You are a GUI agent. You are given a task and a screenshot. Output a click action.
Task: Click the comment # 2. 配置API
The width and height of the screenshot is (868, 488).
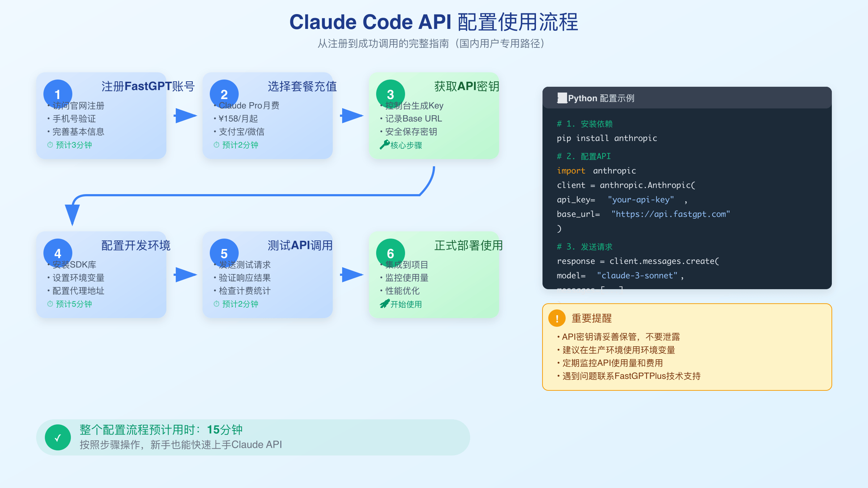(x=584, y=156)
